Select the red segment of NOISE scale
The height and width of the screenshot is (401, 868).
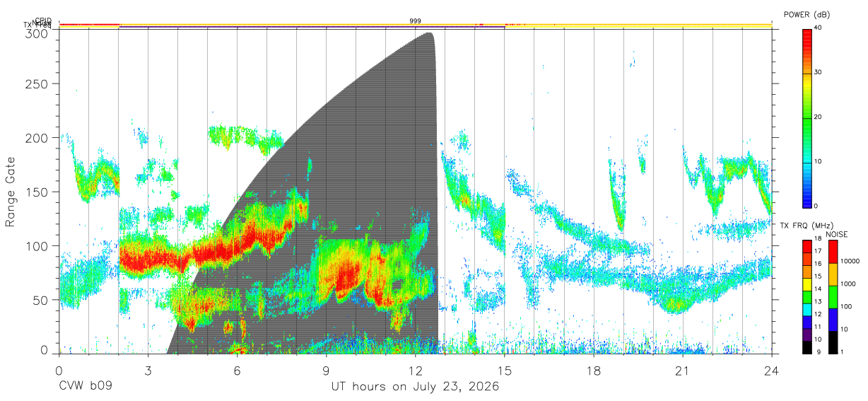833,252
